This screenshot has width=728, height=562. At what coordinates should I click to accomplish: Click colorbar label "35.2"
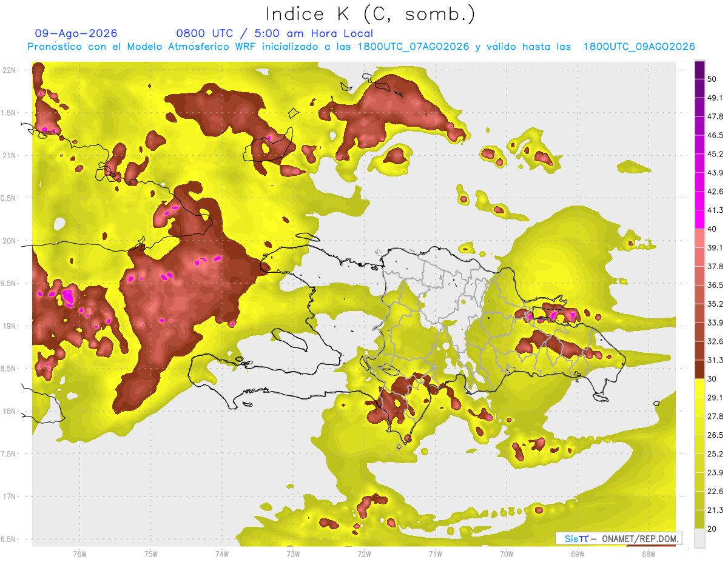pyautogui.click(x=715, y=304)
